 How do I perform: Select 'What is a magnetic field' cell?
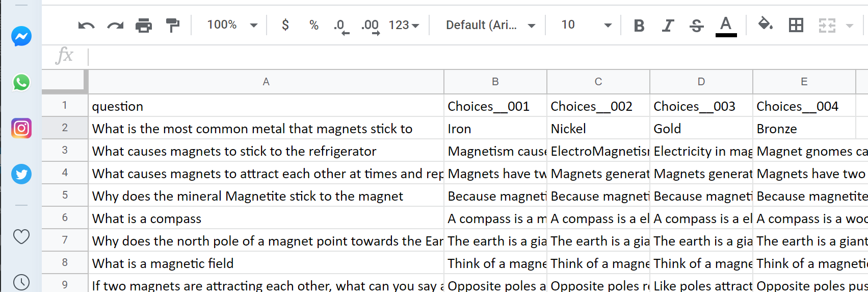coord(266,263)
